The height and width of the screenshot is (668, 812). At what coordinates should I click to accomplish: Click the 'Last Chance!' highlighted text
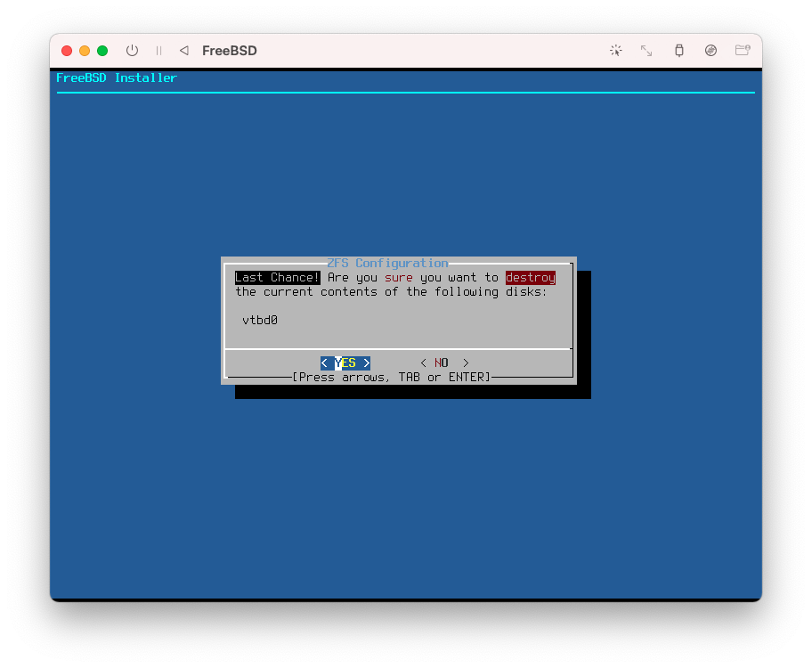point(278,278)
